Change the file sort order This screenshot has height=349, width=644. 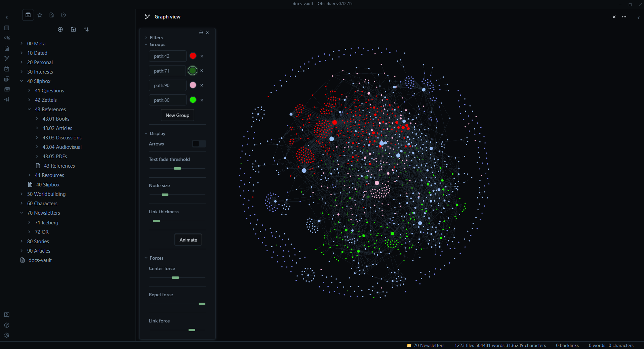pyautogui.click(x=86, y=29)
